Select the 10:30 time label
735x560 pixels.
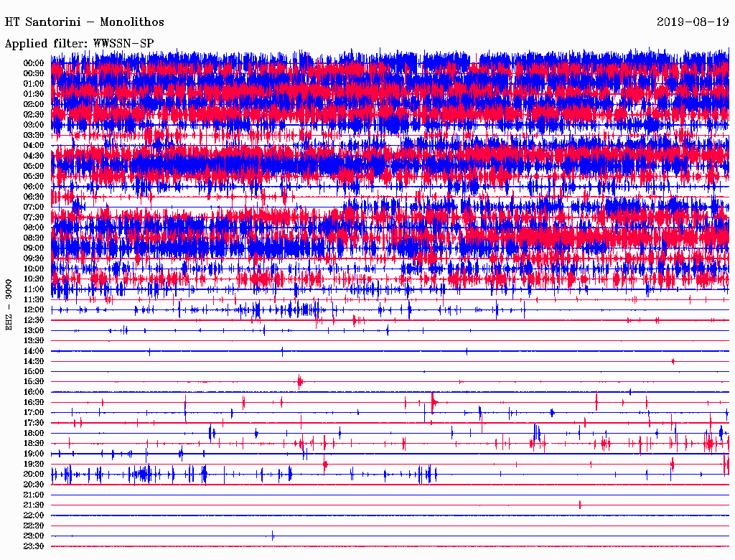coord(34,279)
